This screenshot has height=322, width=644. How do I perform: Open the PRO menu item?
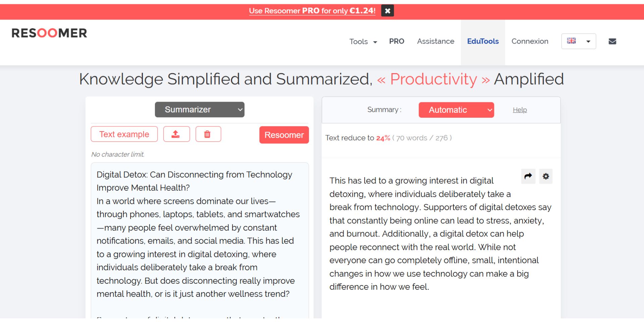[396, 41]
